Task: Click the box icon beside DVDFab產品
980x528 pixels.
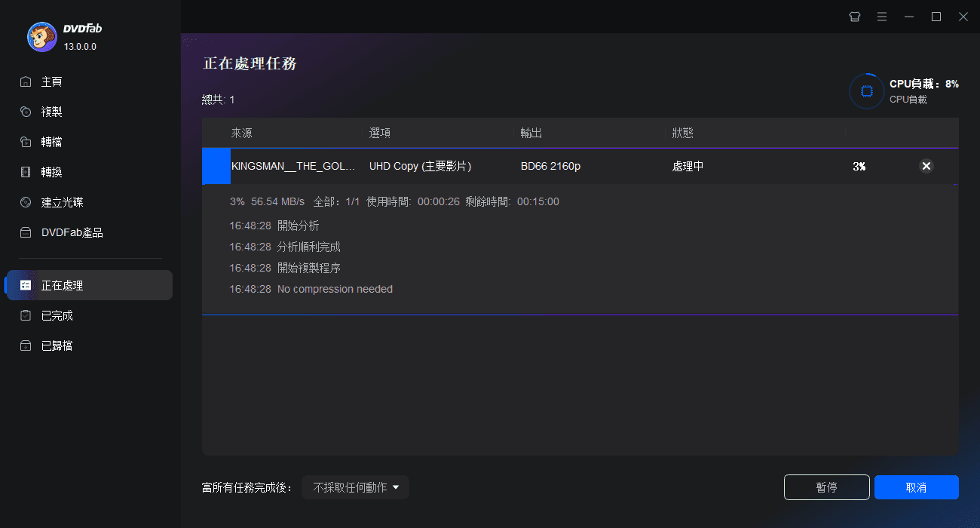Action: tap(26, 232)
